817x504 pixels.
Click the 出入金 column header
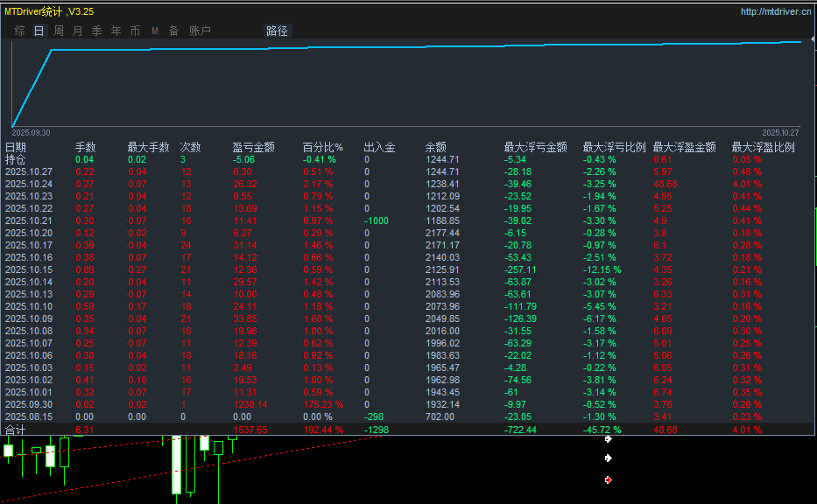tap(379, 147)
